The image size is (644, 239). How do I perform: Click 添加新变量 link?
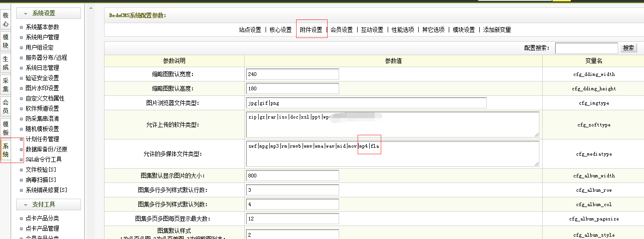(497, 30)
